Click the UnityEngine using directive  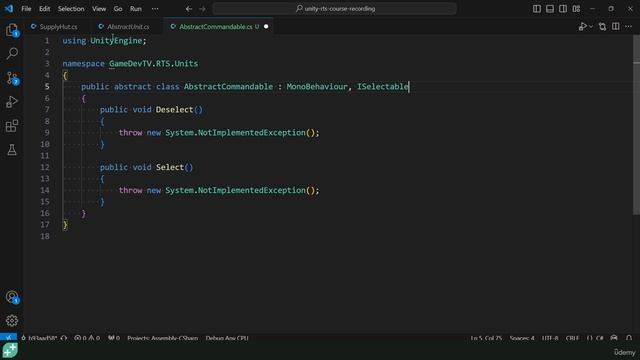click(116, 40)
